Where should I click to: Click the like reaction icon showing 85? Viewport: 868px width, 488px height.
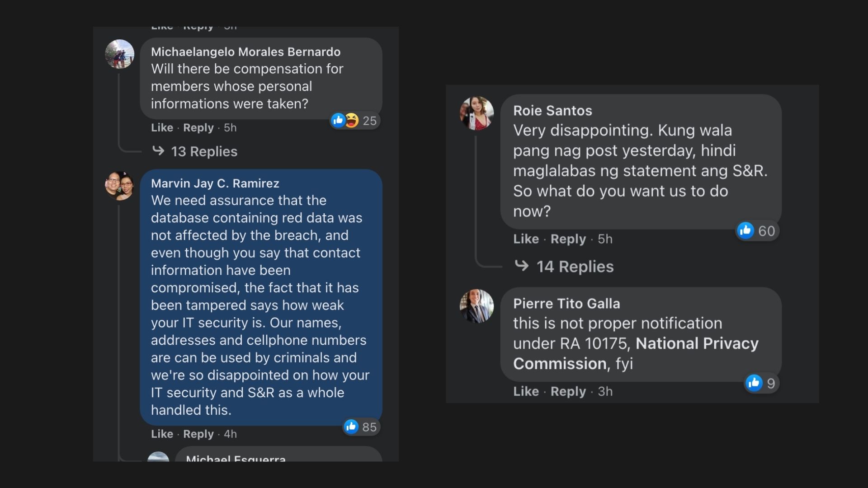(x=351, y=427)
